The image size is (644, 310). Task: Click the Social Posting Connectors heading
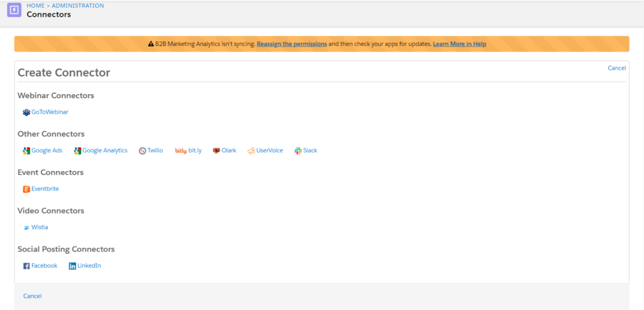coord(66,249)
